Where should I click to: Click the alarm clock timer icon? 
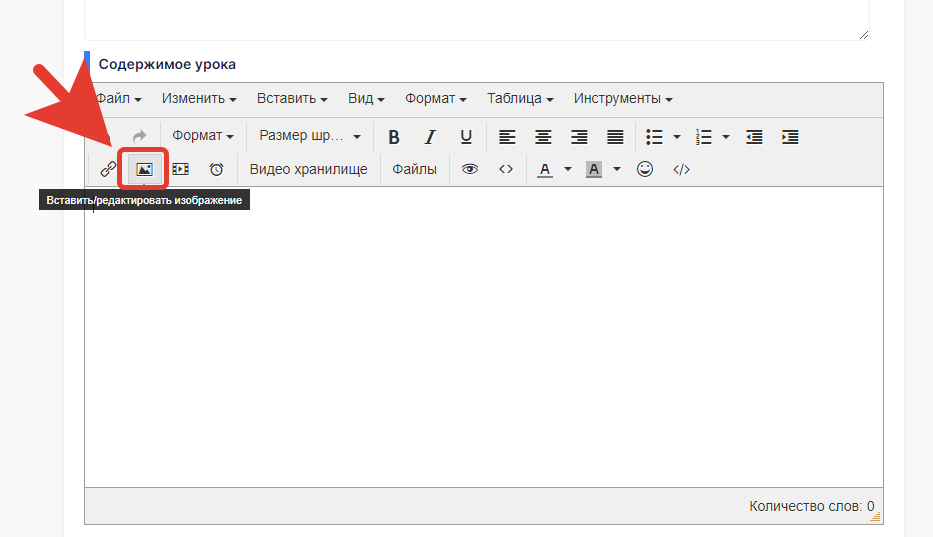pyautogui.click(x=217, y=169)
